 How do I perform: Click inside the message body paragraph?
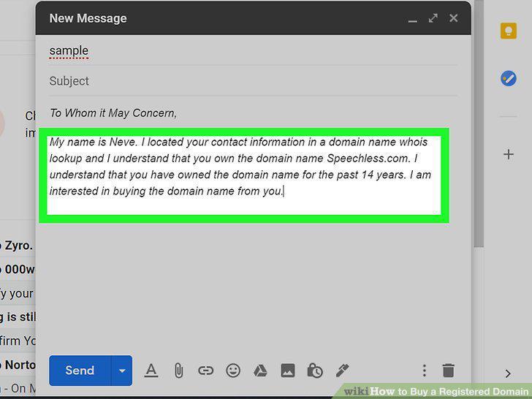[x=240, y=167]
